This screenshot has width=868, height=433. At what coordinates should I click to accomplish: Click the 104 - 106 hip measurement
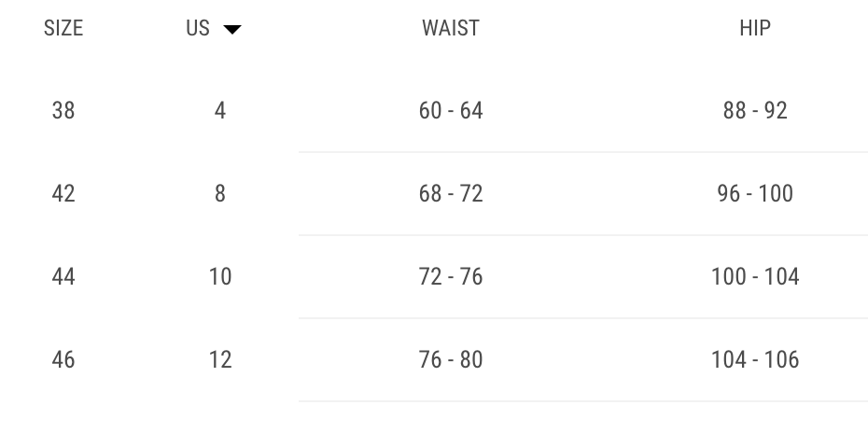(x=755, y=359)
